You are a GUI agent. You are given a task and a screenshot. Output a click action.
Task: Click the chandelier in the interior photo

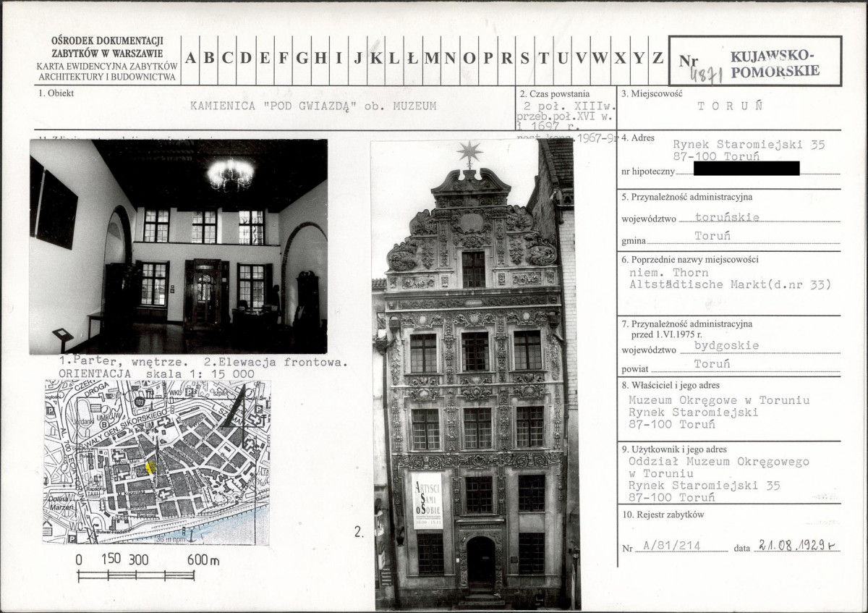231,174
